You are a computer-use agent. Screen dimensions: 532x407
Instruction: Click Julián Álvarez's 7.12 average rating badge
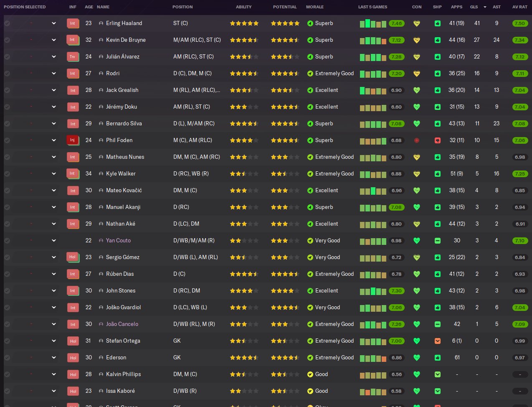click(x=520, y=57)
